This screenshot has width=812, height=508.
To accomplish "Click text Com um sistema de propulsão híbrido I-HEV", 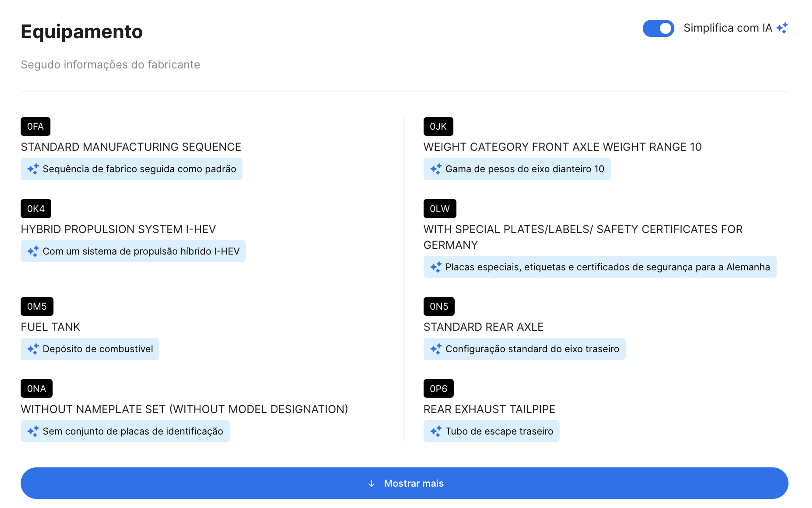I will (x=141, y=251).
